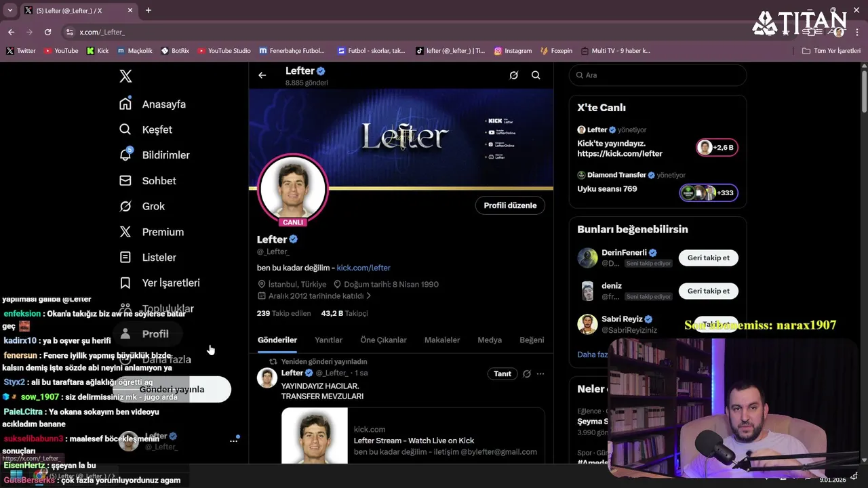
Task: Click the Ara search field
Action: (658, 75)
